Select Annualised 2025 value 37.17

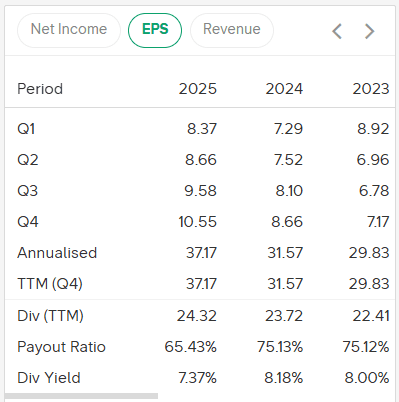(x=201, y=253)
